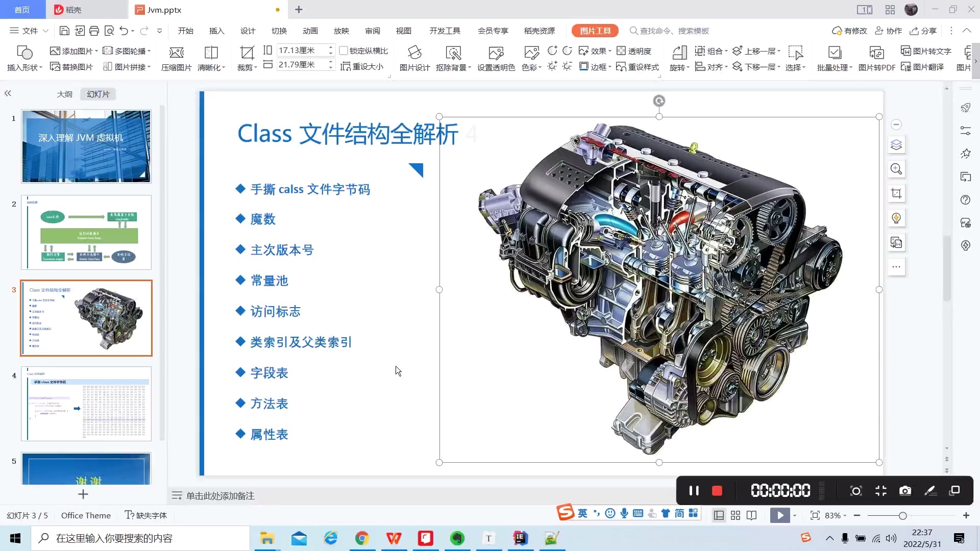Click the zoom slider handle in status bar
Screen dimensions: 980x551
pos(902,515)
